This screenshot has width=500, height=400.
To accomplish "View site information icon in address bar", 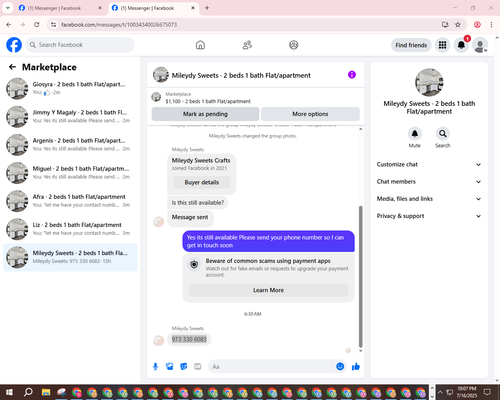I will point(54,25).
